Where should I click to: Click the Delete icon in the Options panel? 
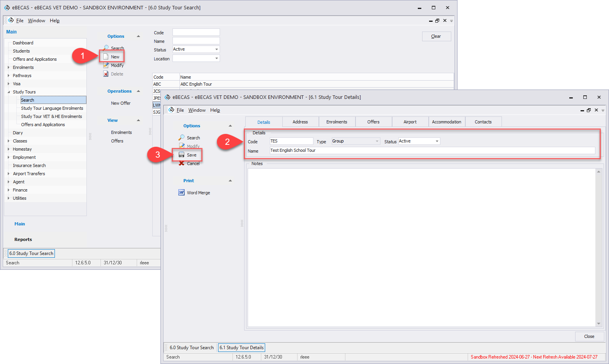click(x=106, y=74)
